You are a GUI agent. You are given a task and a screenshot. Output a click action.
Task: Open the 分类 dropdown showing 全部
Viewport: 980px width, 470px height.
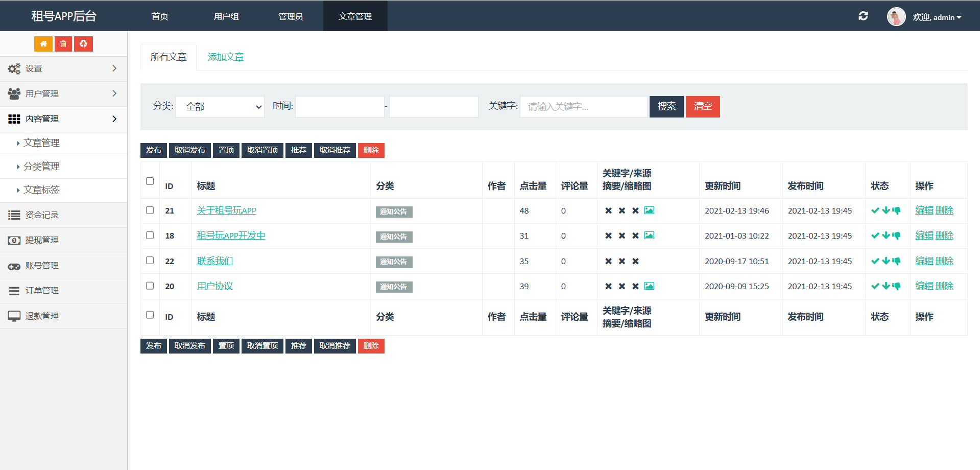click(x=220, y=107)
